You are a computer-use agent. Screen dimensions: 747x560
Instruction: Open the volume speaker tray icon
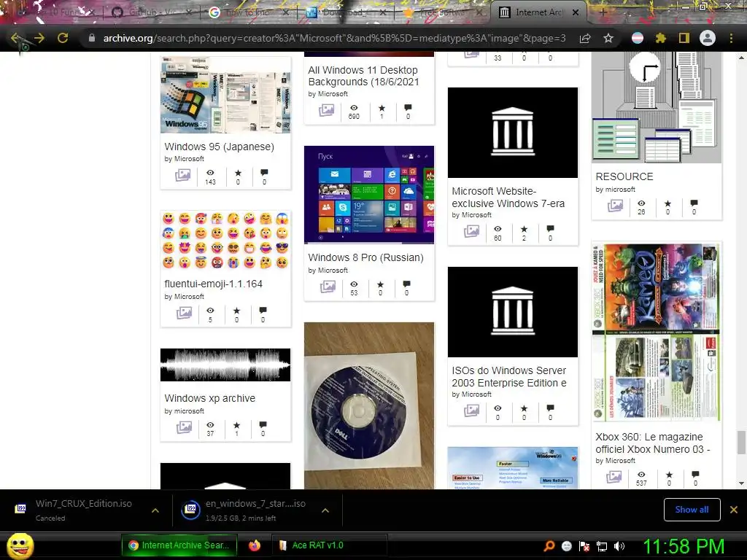click(x=619, y=546)
